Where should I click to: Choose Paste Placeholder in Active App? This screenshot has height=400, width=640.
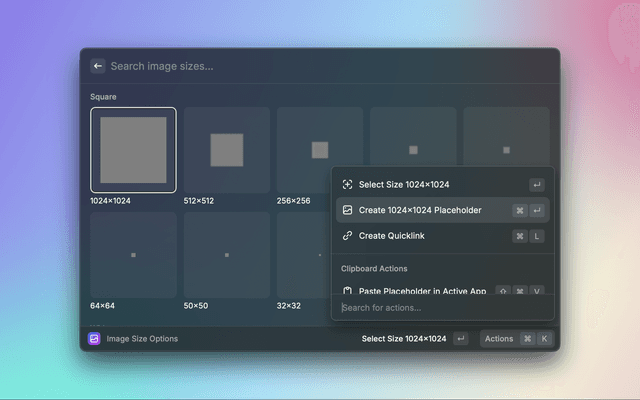tap(422, 291)
